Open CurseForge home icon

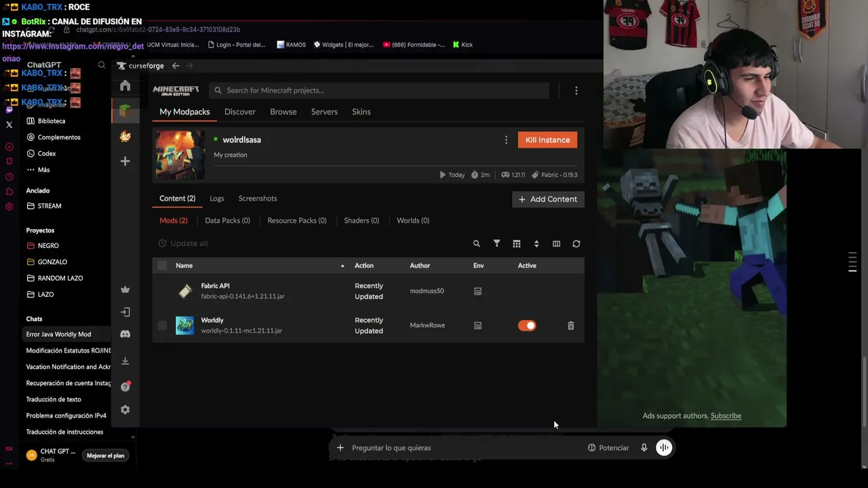(x=125, y=86)
